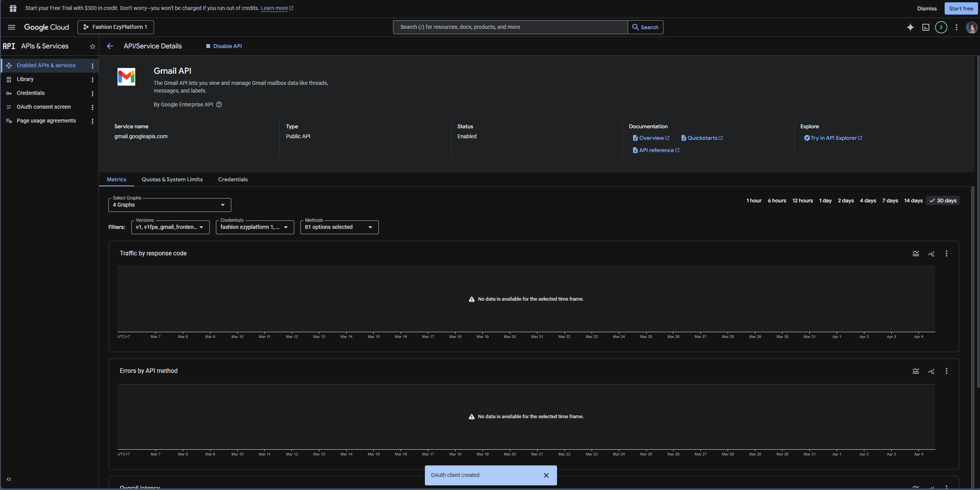Open Credentials in the left sidebar
This screenshot has height=490, width=980.
click(31, 93)
